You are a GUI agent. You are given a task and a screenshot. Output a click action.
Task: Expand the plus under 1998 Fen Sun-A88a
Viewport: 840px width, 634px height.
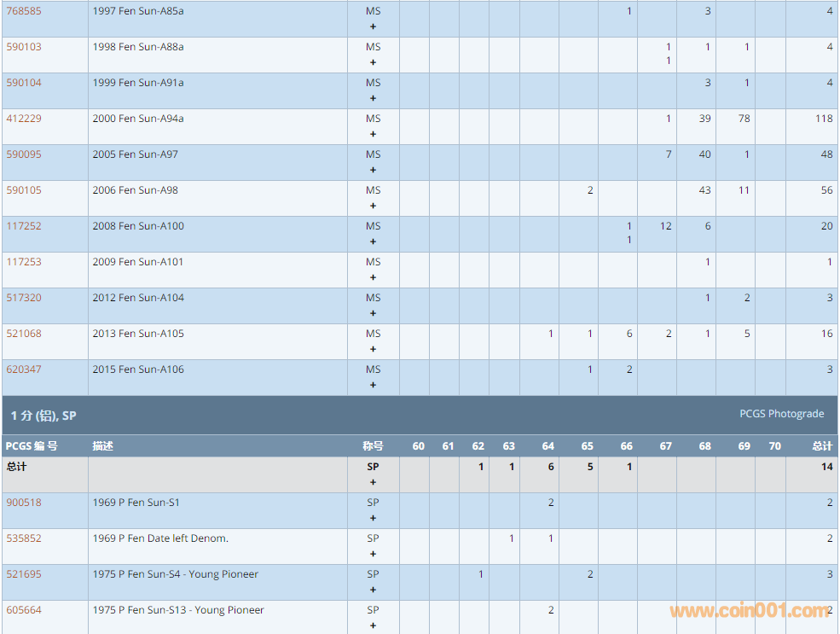tap(373, 62)
